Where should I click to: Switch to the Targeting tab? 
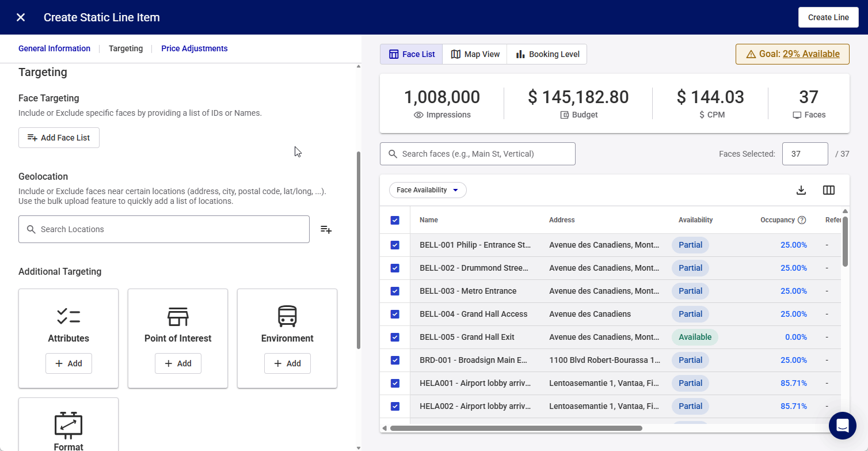(125, 48)
